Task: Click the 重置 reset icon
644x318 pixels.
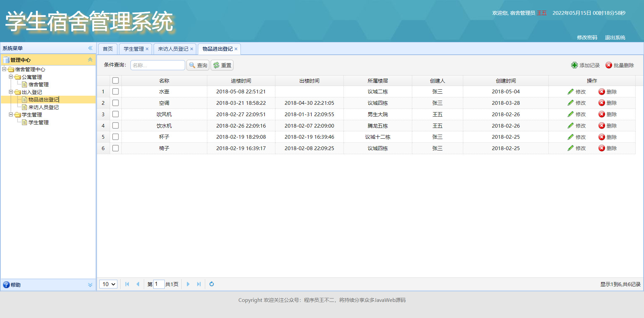Action: pos(216,65)
